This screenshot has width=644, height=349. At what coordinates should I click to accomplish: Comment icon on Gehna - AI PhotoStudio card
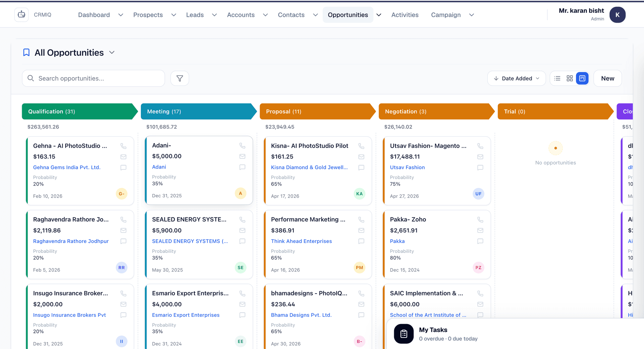pos(123,167)
